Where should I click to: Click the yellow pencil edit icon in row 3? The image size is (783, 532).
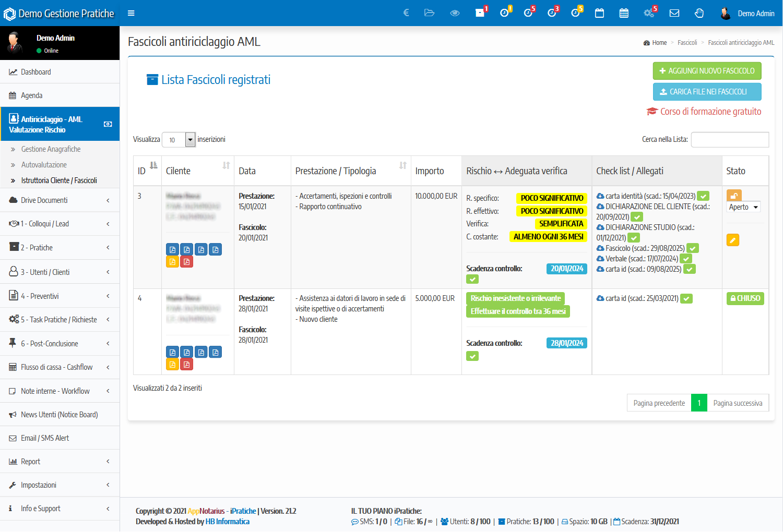733,240
